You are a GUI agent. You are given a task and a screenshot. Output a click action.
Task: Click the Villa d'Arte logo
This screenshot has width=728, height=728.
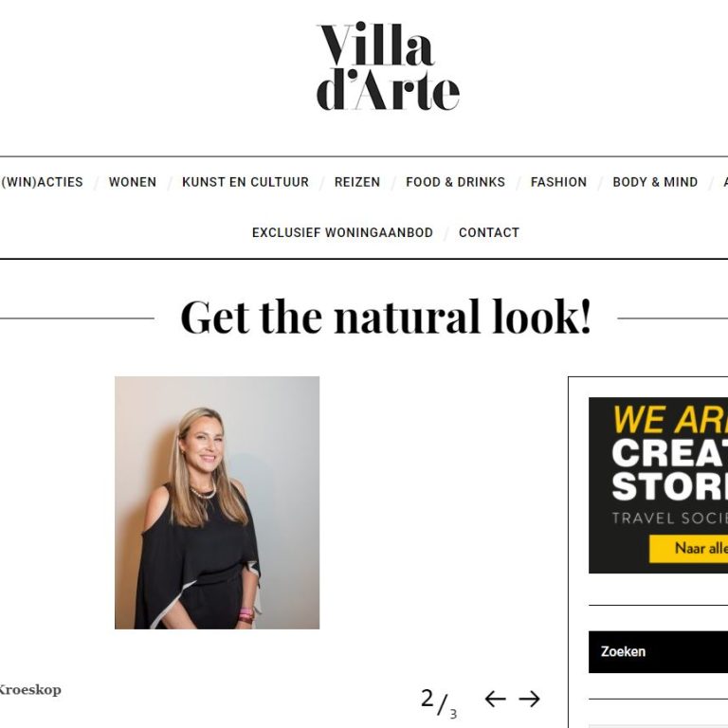point(388,66)
